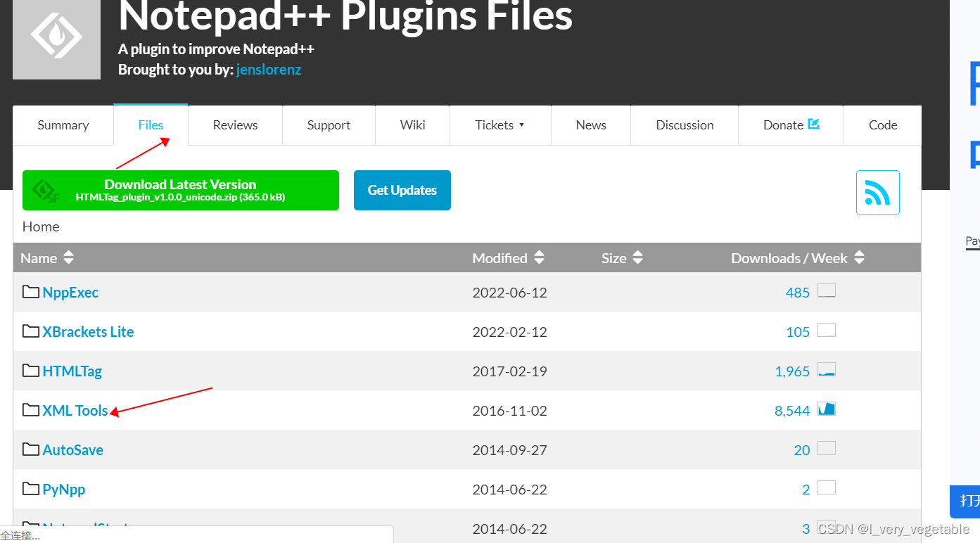View XBrackets Lite downloads chart thumbnail

tap(827, 330)
